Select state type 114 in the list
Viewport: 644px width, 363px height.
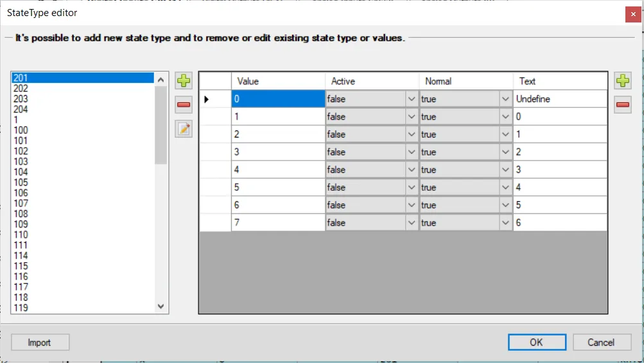[x=83, y=256]
